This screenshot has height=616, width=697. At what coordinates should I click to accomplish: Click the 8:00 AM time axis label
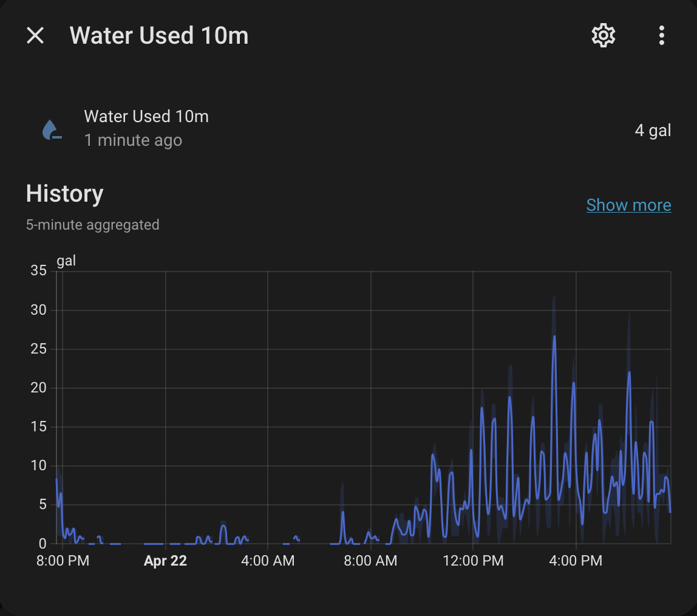(x=370, y=561)
